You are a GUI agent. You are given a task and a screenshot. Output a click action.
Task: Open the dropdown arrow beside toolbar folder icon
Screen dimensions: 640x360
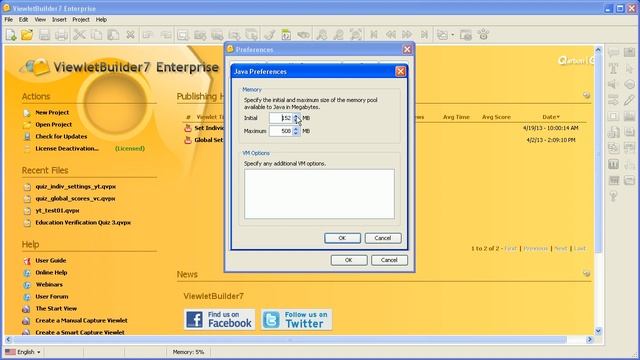click(453, 35)
